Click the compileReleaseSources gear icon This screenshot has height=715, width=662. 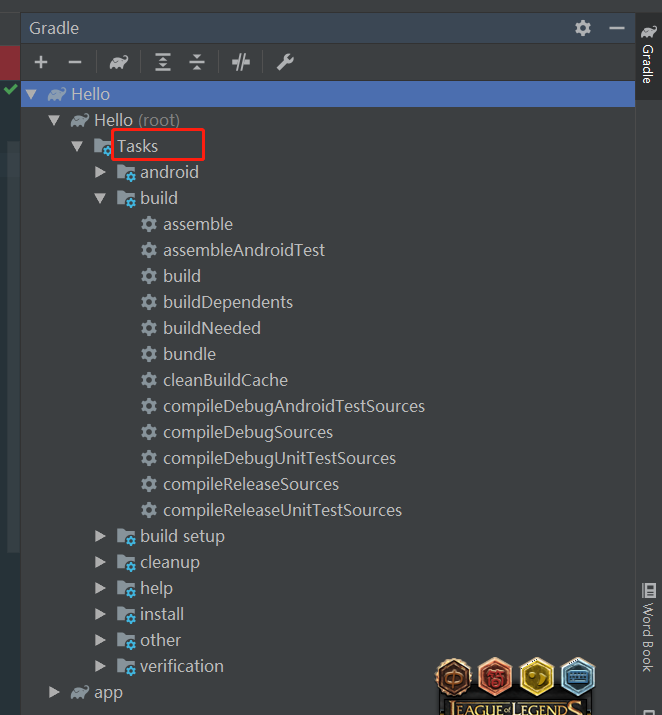tap(149, 484)
